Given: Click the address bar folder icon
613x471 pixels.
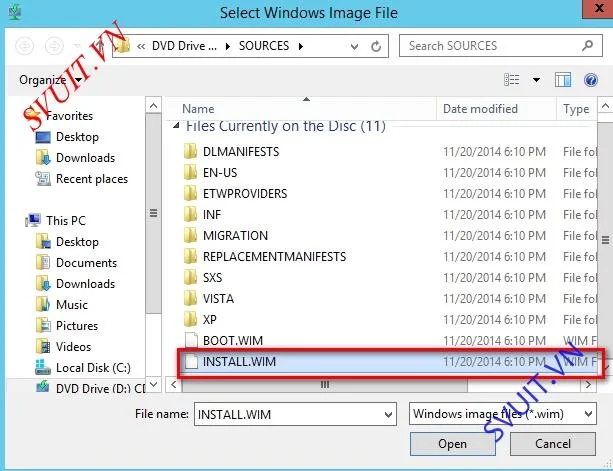Looking at the screenshot, I should point(122,46).
